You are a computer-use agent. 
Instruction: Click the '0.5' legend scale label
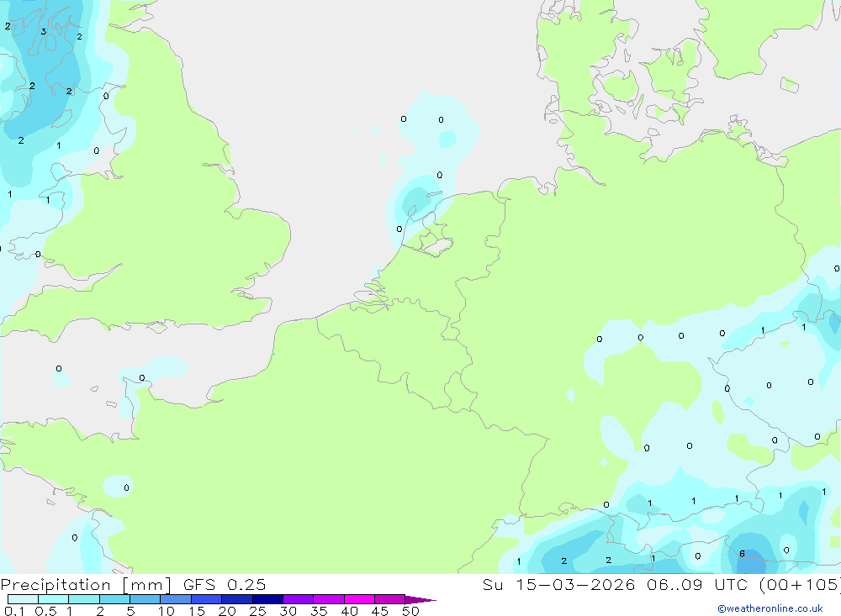(x=46, y=611)
